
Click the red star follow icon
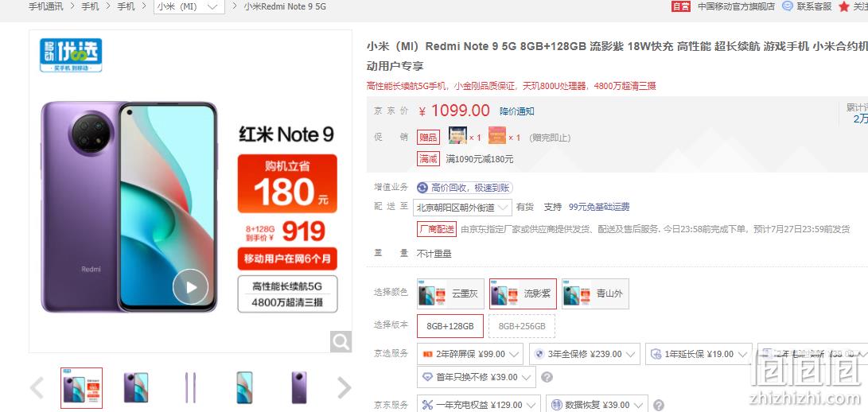tap(843, 6)
